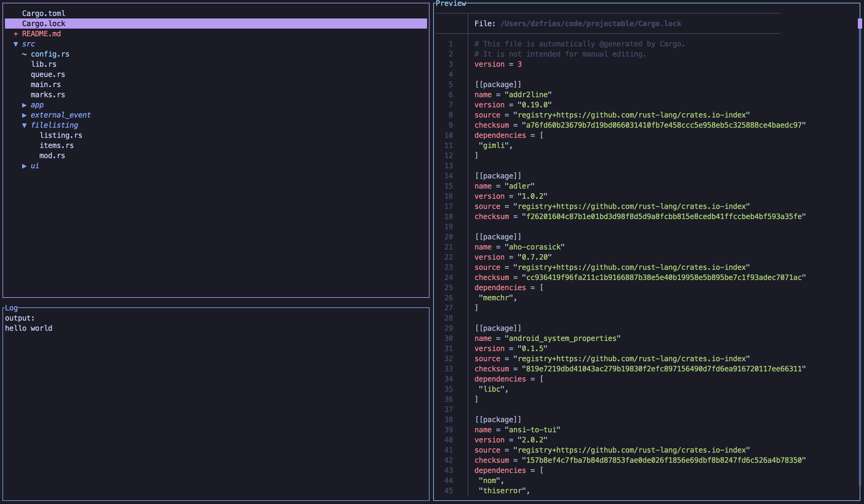This screenshot has height=504, width=864.
Task: Select Cargo.toml in the file tree
Action: 44,13
